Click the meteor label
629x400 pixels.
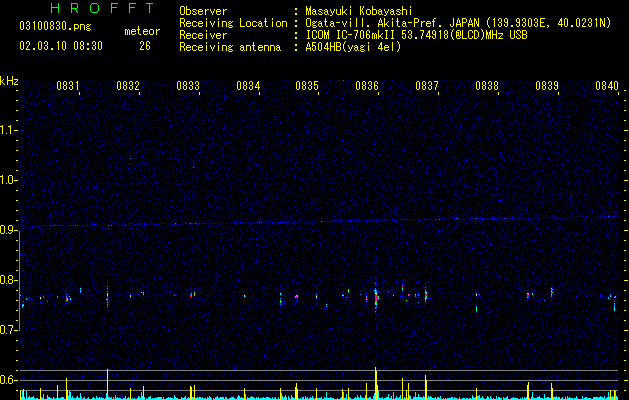[142, 31]
